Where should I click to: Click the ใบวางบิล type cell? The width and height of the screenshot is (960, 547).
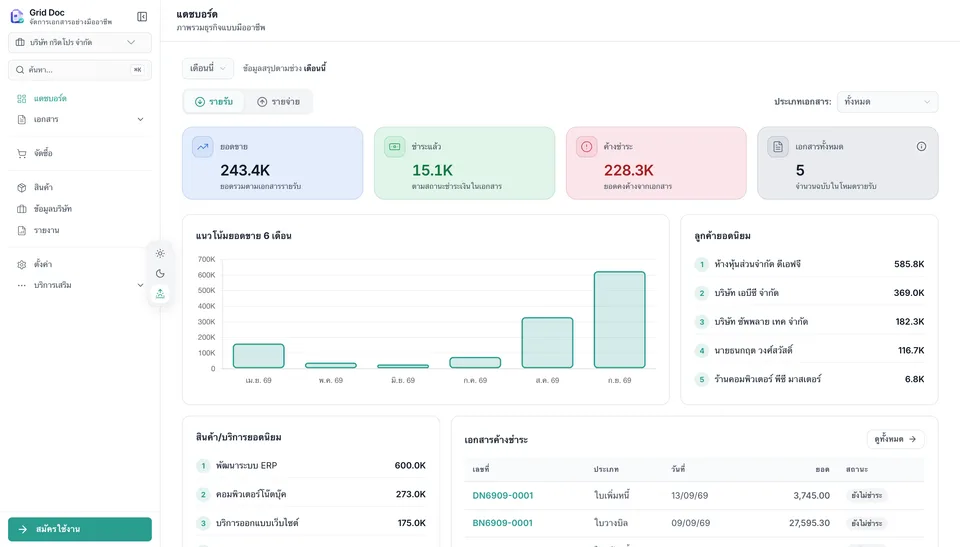pyautogui.click(x=610, y=523)
